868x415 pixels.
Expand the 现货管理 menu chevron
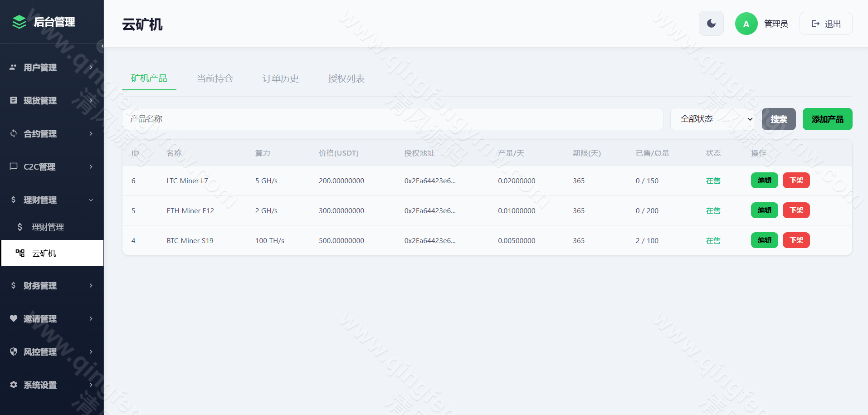[x=91, y=100]
